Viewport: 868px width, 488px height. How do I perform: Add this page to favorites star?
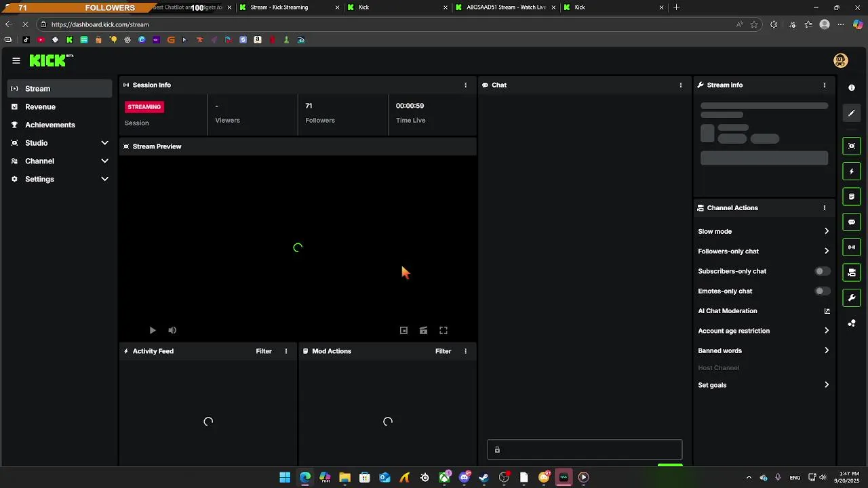[754, 24]
